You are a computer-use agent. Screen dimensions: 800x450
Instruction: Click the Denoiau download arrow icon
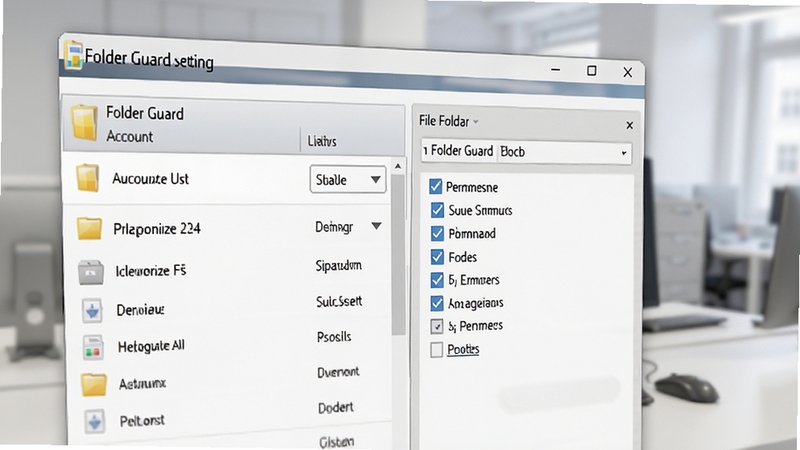(93, 310)
